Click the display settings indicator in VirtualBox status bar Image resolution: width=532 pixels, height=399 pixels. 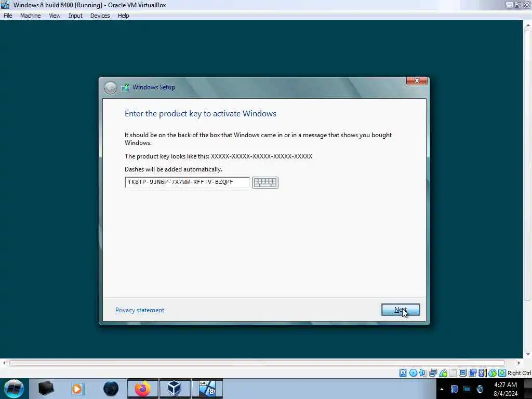click(x=462, y=373)
